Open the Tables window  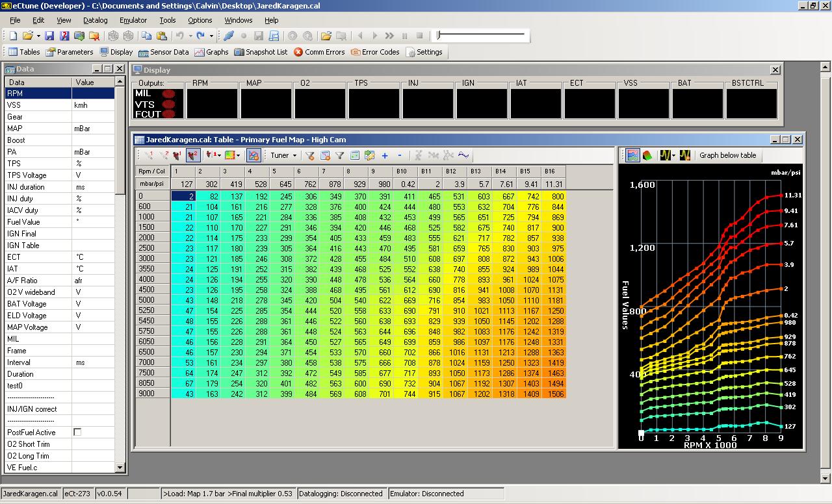click(x=24, y=52)
